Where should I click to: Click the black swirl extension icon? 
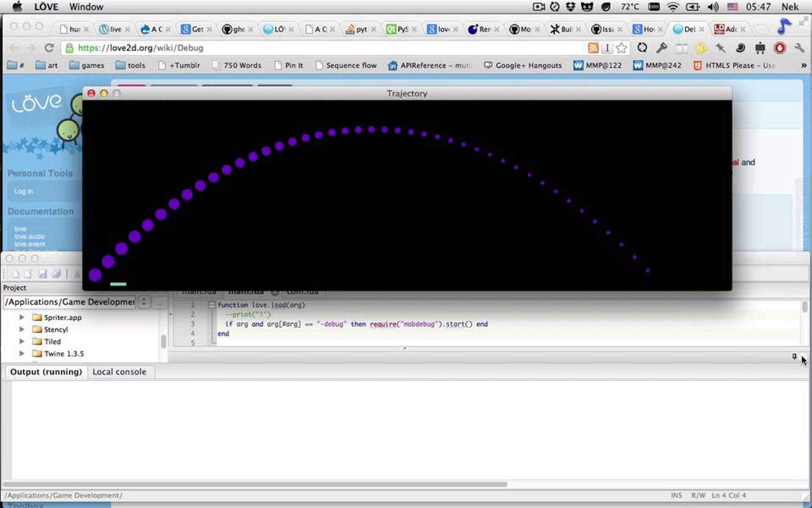740,48
